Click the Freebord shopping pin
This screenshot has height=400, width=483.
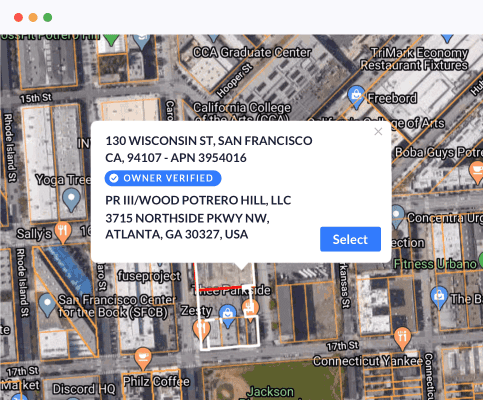click(x=356, y=97)
